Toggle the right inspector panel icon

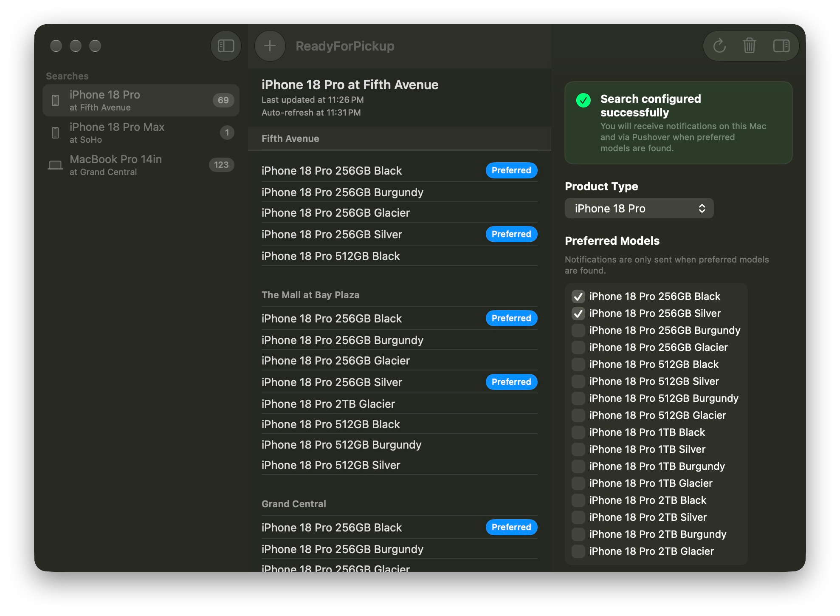(x=781, y=46)
